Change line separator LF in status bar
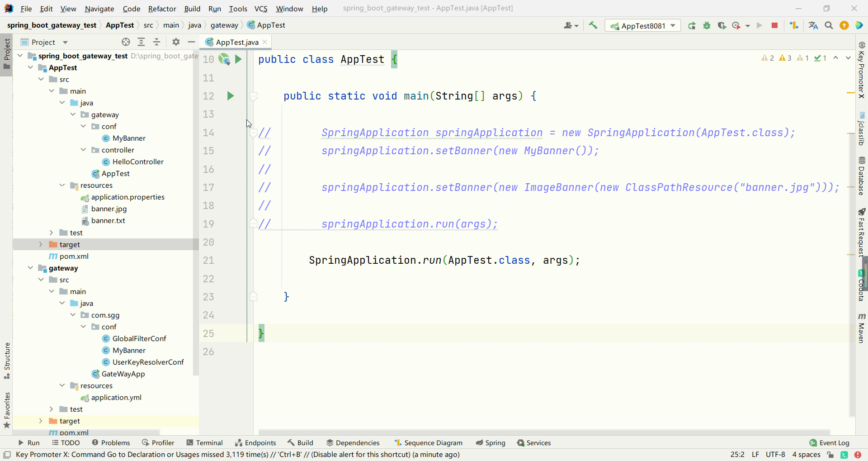This screenshot has height=461, width=868. click(x=755, y=455)
